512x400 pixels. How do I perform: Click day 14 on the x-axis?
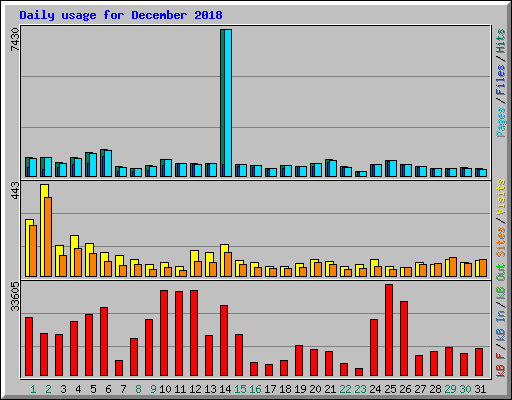(225, 389)
